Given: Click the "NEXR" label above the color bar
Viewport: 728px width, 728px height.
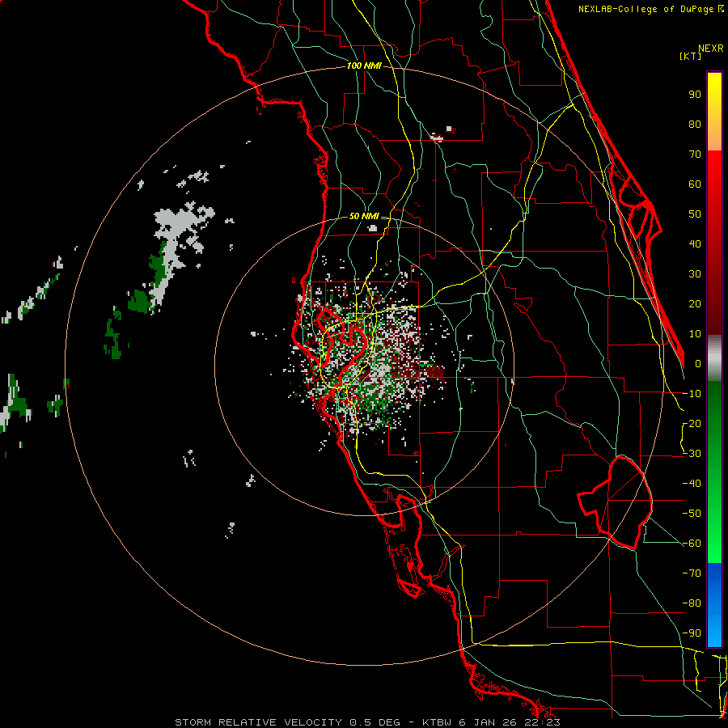Looking at the screenshot, I should 711,49.
